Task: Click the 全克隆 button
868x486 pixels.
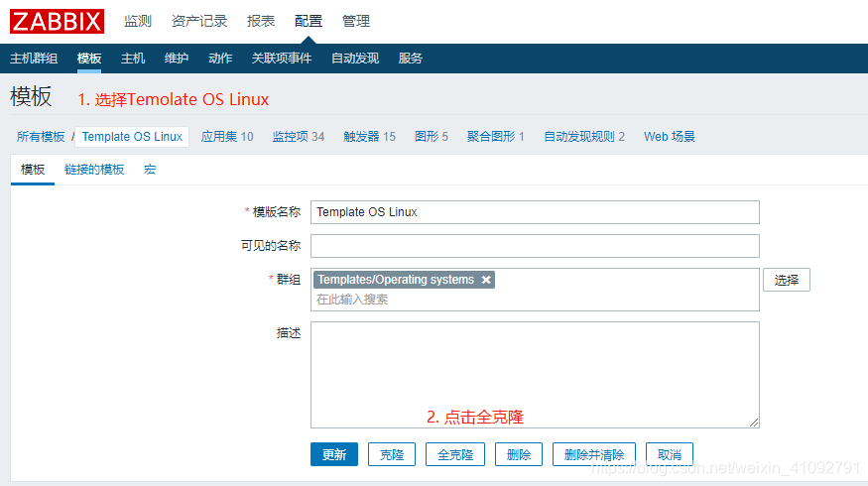Action: point(455,454)
